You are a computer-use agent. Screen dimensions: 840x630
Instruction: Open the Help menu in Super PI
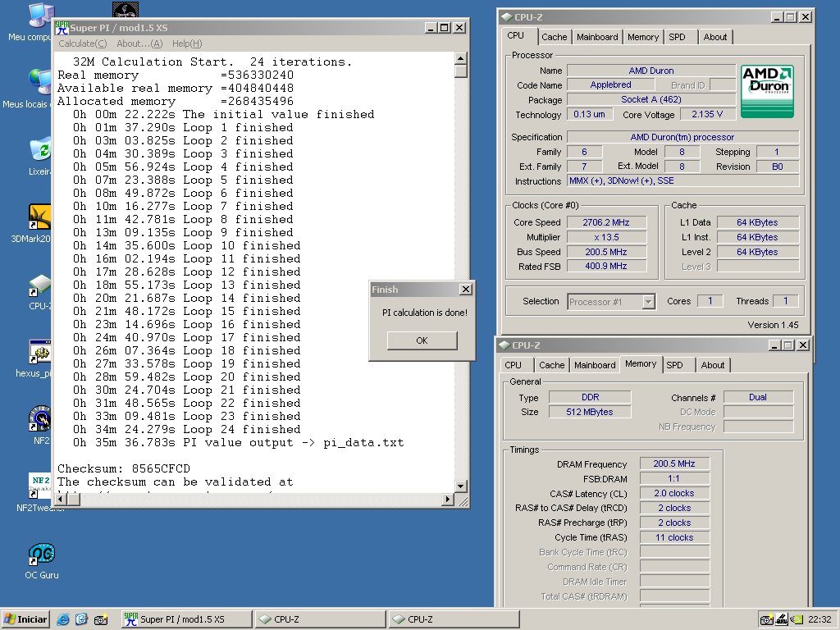click(x=187, y=44)
